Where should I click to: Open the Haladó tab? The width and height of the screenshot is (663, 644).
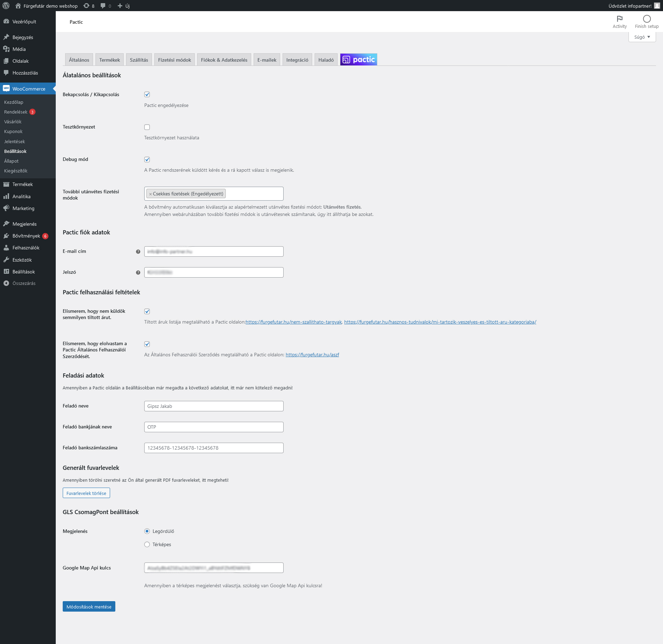pos(326,60)
